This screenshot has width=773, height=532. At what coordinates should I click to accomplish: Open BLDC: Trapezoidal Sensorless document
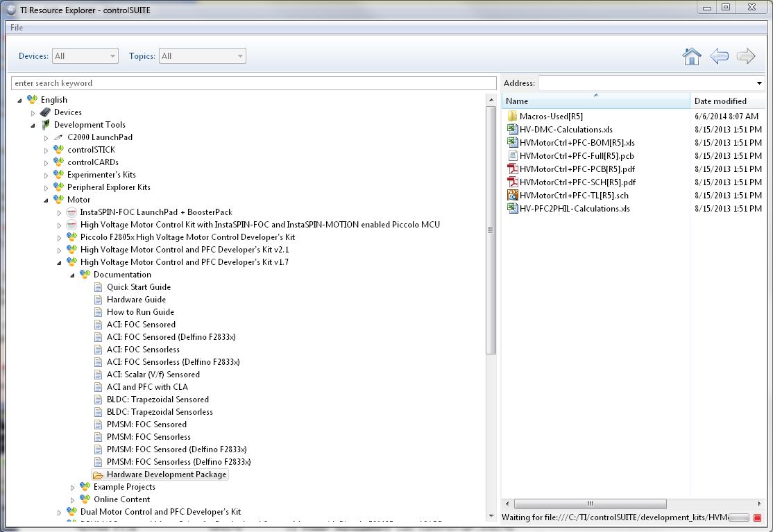point(160,412)
